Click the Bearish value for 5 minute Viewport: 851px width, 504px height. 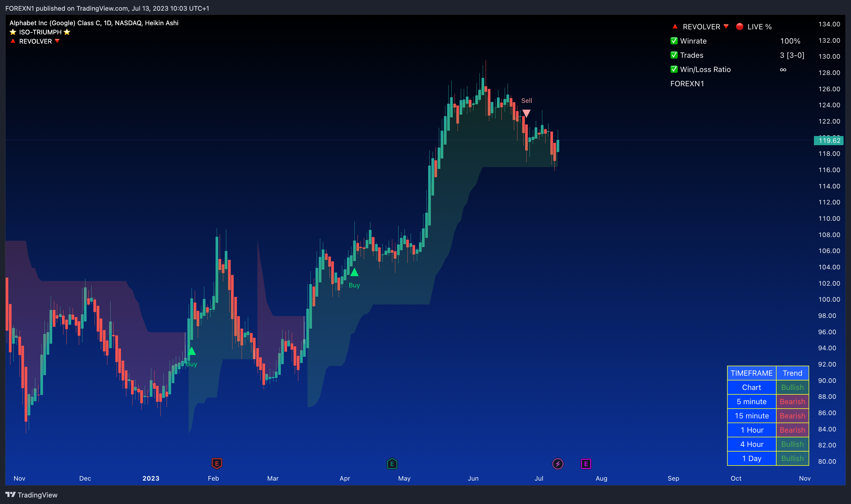pos(792,401)
